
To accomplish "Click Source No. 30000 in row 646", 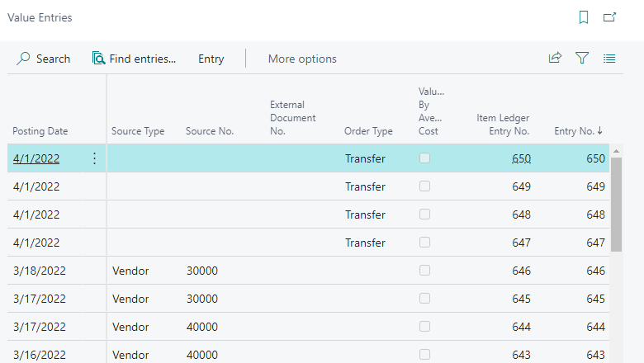I will click(202, 271).
